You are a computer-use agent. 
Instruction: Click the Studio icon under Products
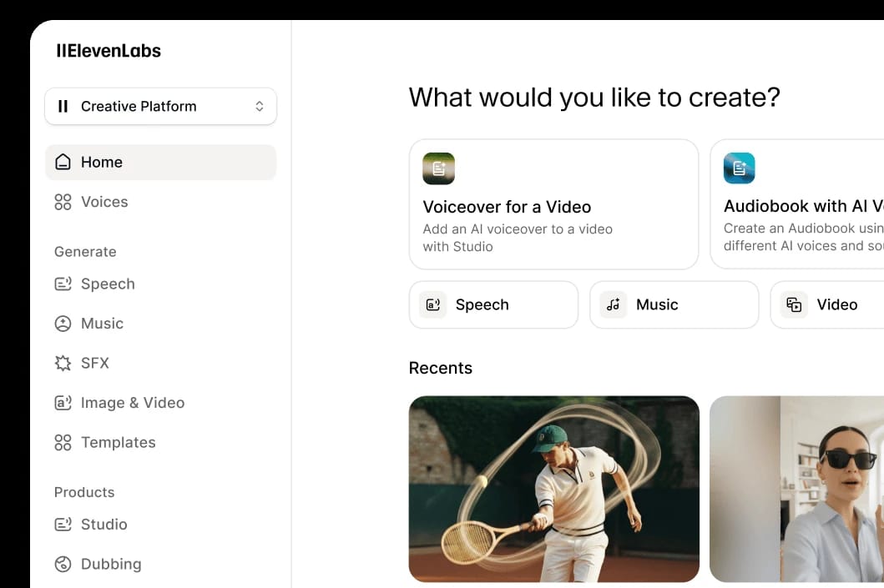(62, 525)
